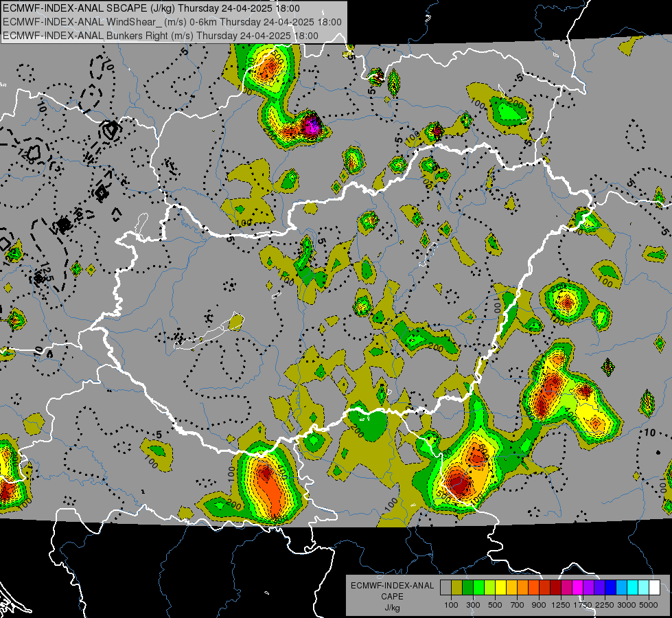
Task: Click the brick red swatch right of 900
Action: click(x=545, y=587)
